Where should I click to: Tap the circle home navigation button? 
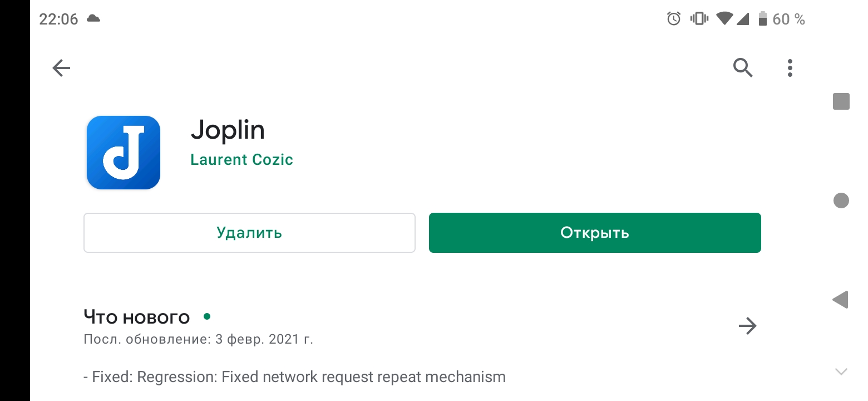[x=841, y=200]
